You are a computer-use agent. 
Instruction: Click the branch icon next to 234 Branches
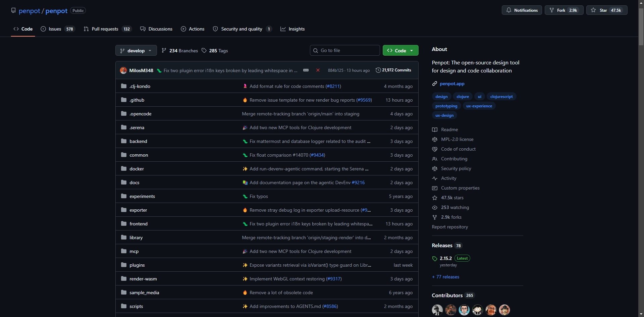click(164, 51)
